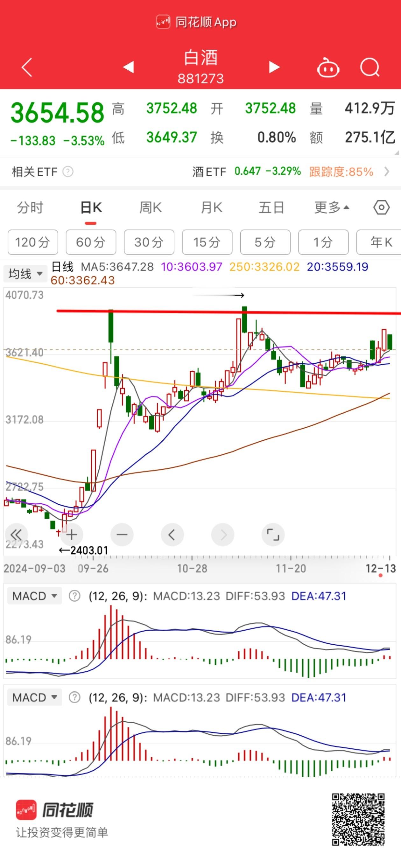The height and width of the screenshot is (868, 401).
Task: Choose the 60分 period button
Action: (91, 242)
